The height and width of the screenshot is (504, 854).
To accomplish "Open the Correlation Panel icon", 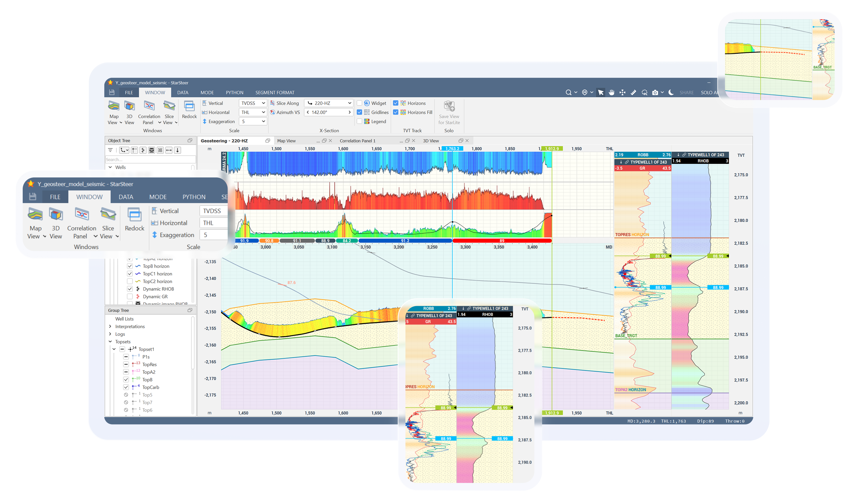I will 149,106.
